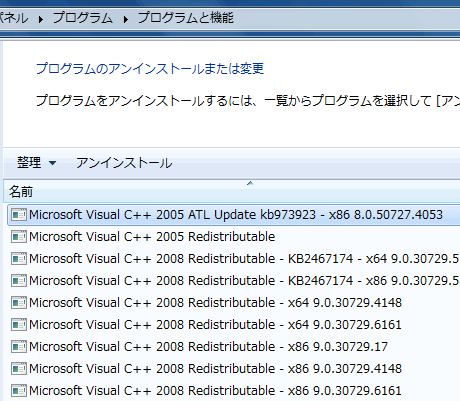Select 2008 Redistributable x86 9.0.30729.4148 row
Image resolution: width=460 pixels, height=401 pixels.
point(215,369)
